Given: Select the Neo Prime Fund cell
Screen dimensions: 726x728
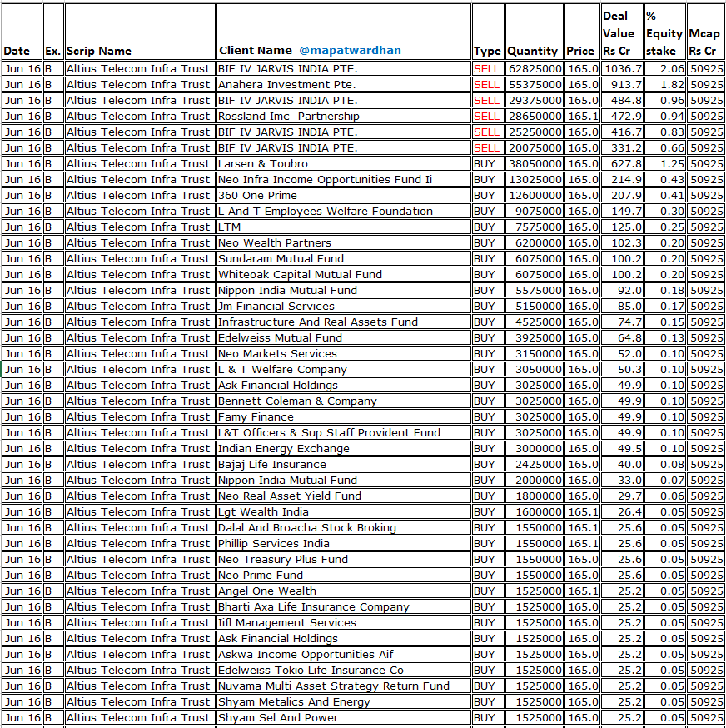Looking at the screenshot, I should pyautogui.click(x=344, y=575).
